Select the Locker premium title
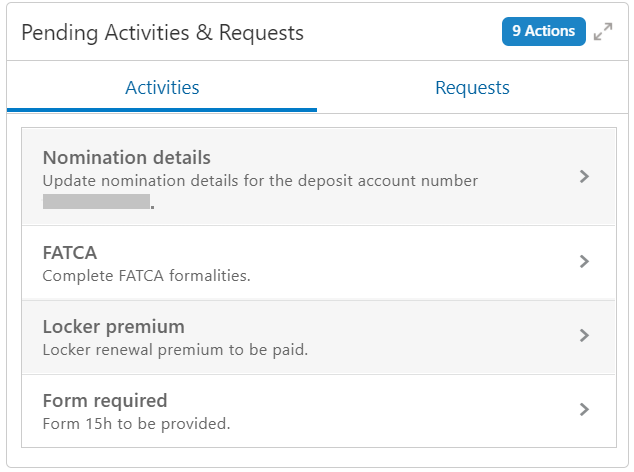 pyautogui.click(x=113, y=327)
